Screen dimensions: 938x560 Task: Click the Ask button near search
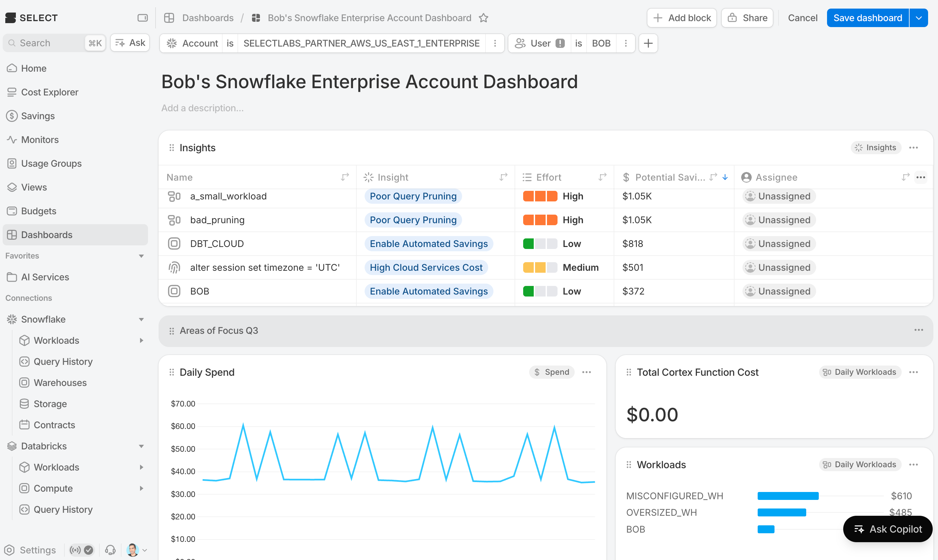click(x=130, y=43)
